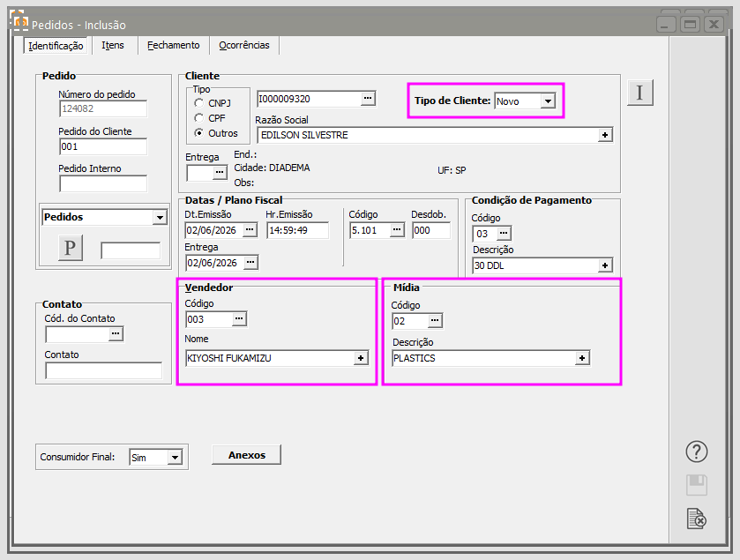Image resolution: width=740 pixels, height=560 pixels.
Task: Click plus button beside PLASTICS
Action: (582, 358)
